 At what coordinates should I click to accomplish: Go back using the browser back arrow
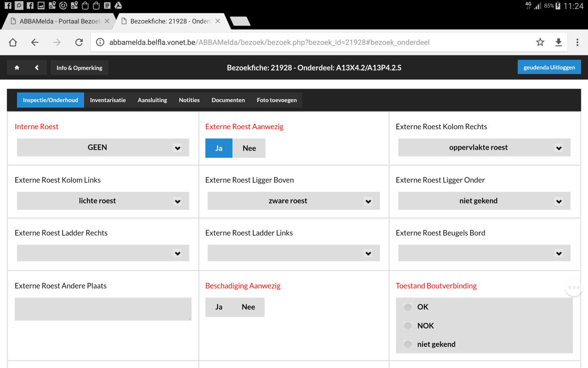35,42
